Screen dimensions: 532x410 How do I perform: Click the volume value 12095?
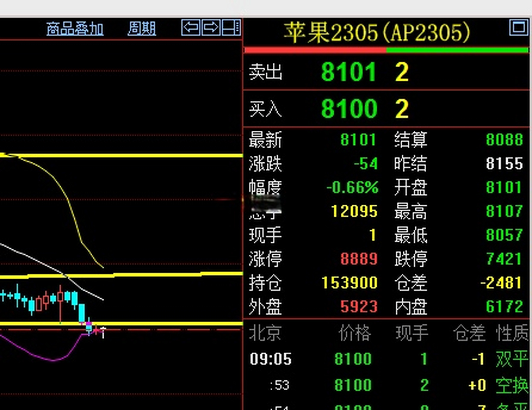point(354,211)
